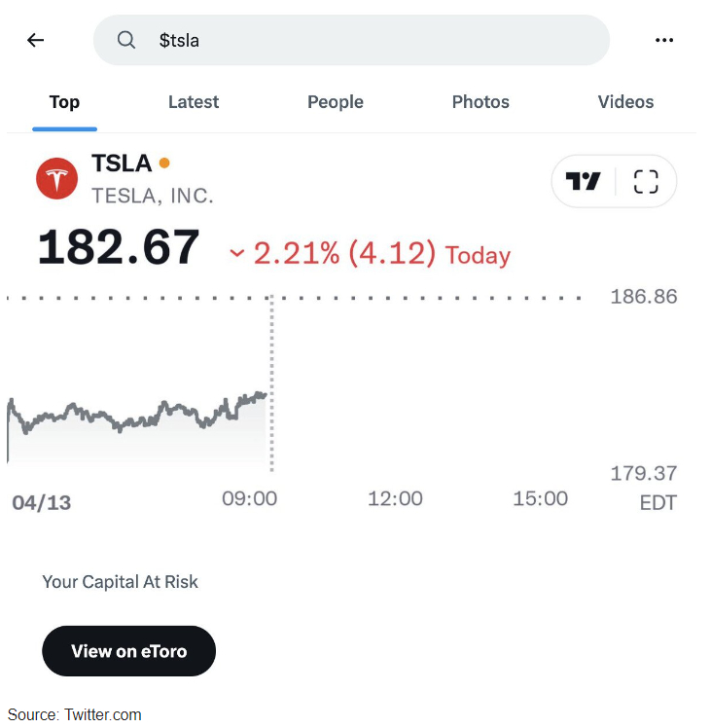Click the TSLA ticker name
711x728 pixels.
122,164
